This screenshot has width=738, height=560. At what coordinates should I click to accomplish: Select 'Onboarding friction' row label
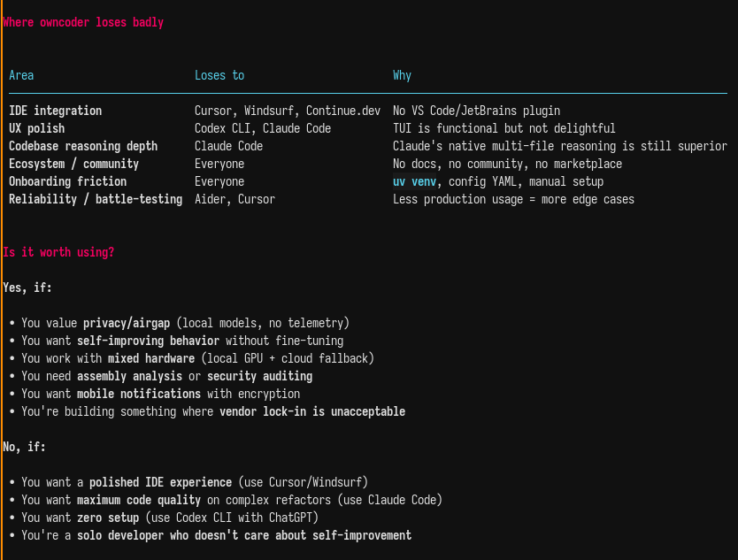click(x=68, y=181)
